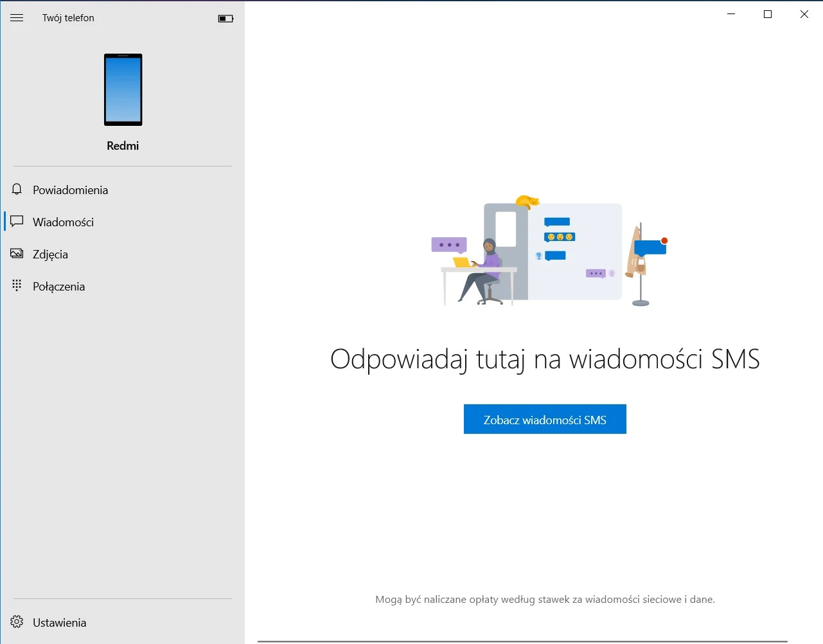Viewport: 823px width, 644px height.
Task: Click the Zdjęcia picture icon
Action: [x=17, y=254]
